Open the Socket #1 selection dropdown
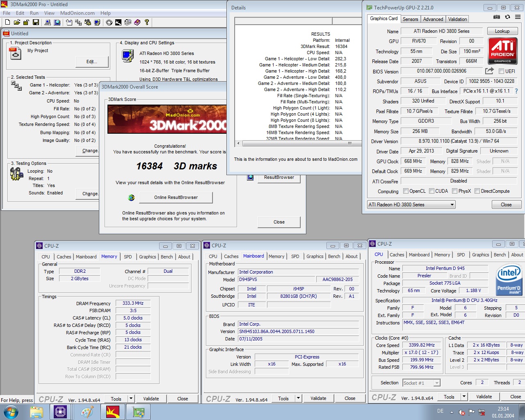 421,383
